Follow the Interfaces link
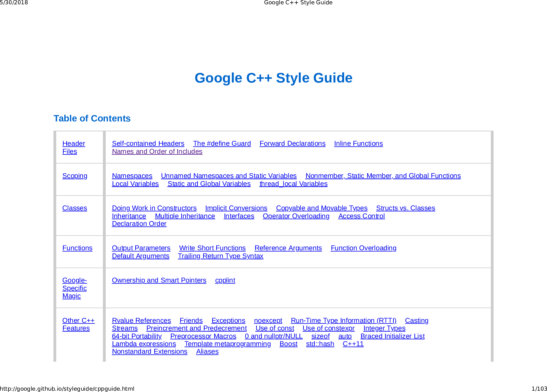 [x=239, y=216]
